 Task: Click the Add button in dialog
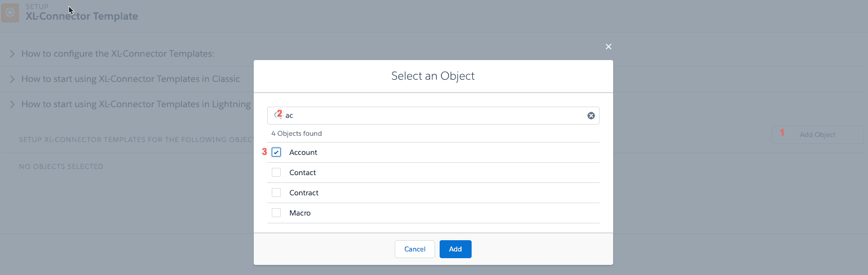coord(455,249)
